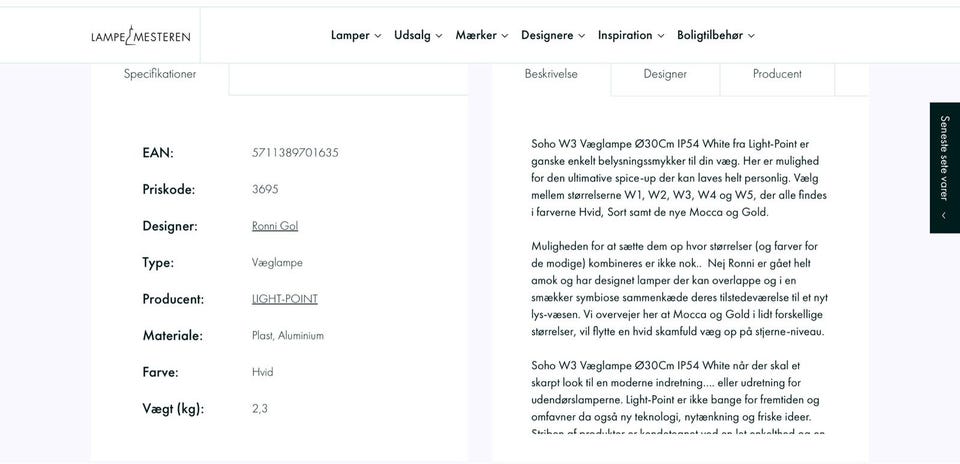Click the paragraph mentioning 'skarpt look'

(x=676, y=398)
